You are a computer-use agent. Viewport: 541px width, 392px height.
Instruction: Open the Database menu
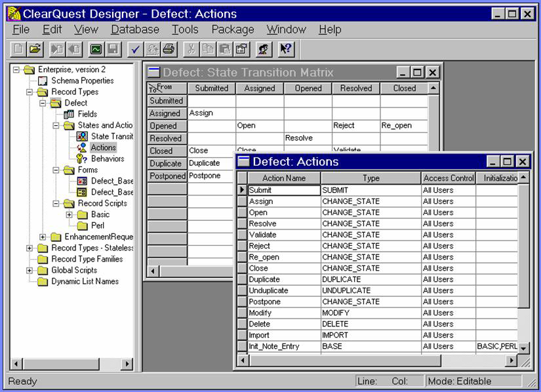pyautogui.click(x=135, y=29)
